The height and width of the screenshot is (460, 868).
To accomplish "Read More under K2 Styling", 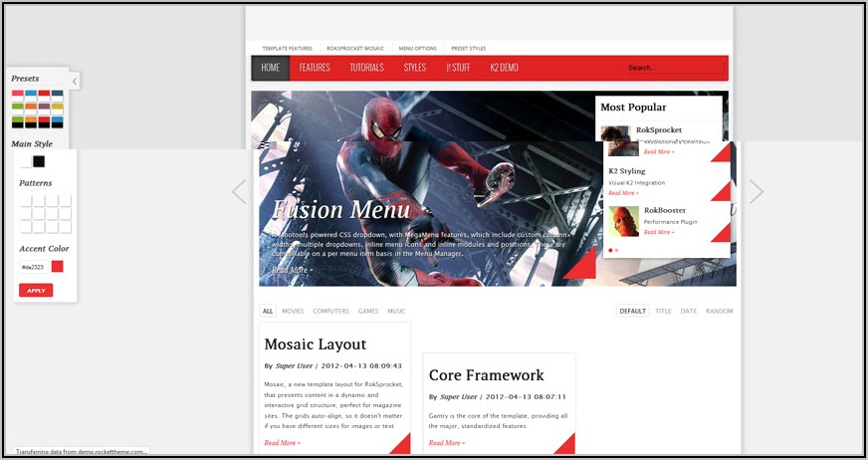I will pyautogui.click(x=623, y=193).
